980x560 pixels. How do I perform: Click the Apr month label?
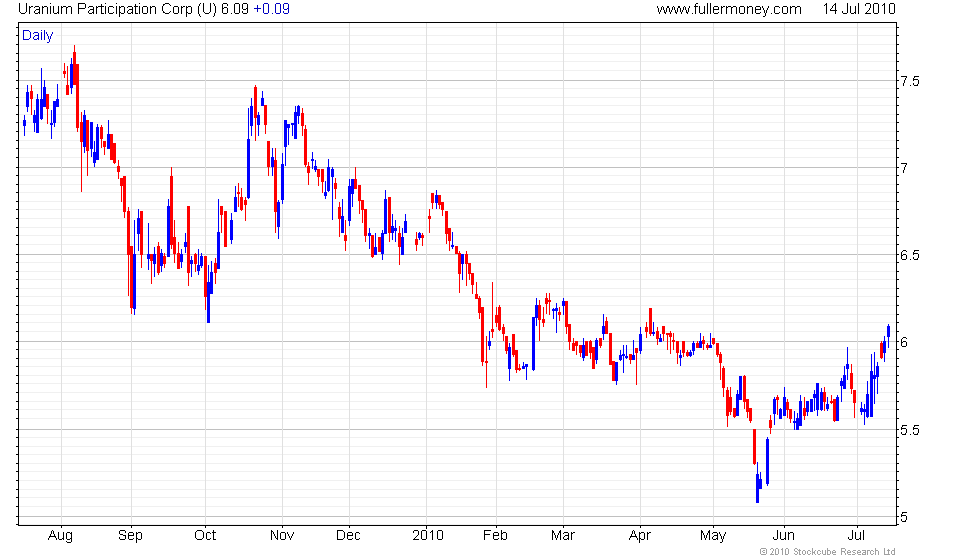coord(640,536)
